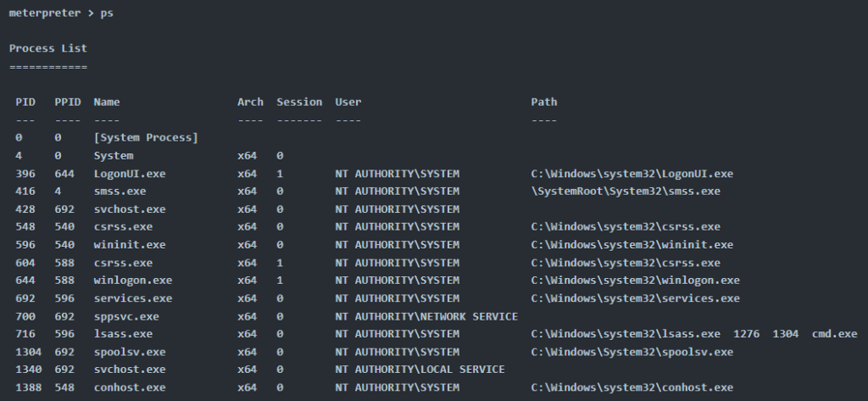Click the Path column header
The image size is (868, 401).
click(544, 102)
